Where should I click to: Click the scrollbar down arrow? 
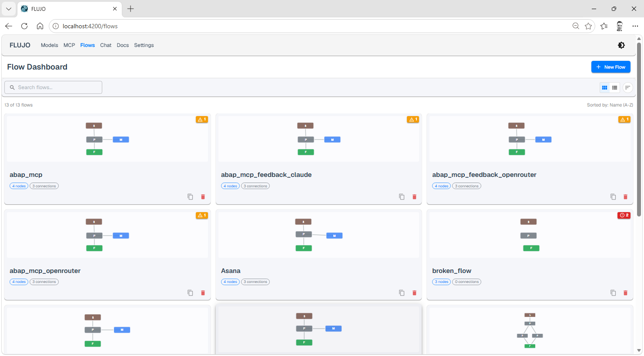click(x=639, y=350)
